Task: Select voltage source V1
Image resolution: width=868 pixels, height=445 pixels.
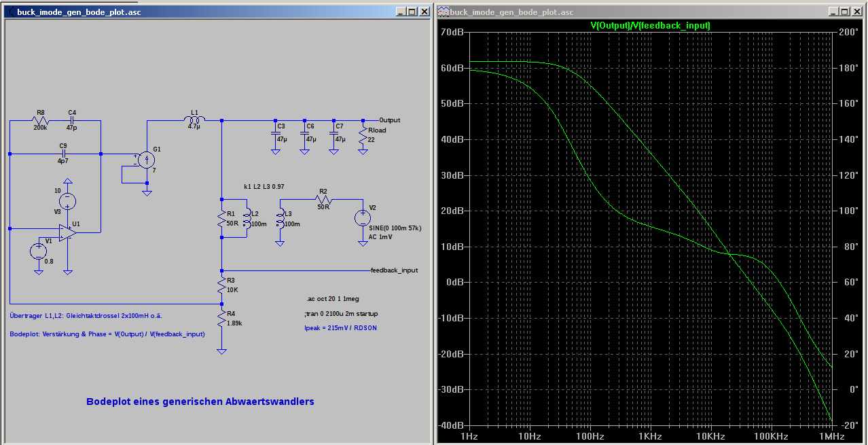Action: coord(39,251)
